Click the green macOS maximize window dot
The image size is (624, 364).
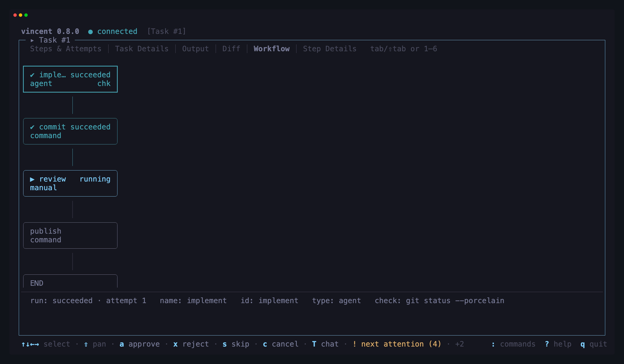click(26, 15)
